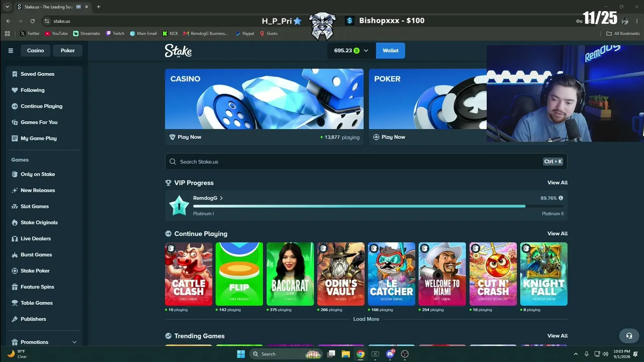644x362 pixels.
Task: Click the Stake logo
Action: [x=178, y=51]
